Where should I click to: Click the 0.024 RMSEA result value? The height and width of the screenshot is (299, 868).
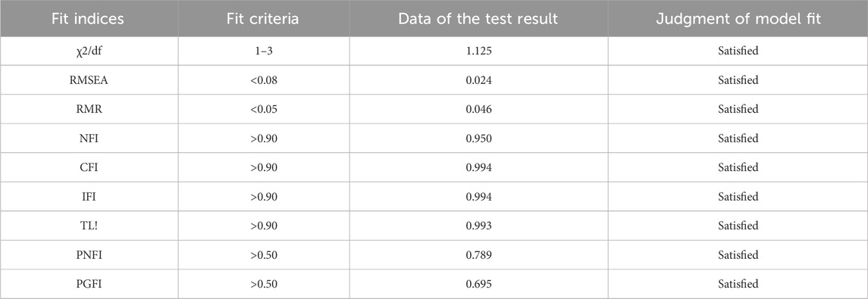click(x=479, y=80)
